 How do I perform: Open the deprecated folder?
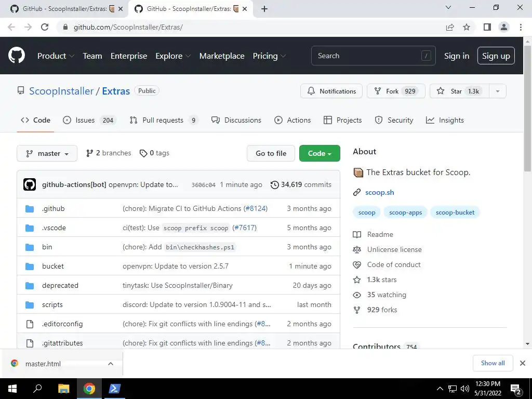click(60, 285)
